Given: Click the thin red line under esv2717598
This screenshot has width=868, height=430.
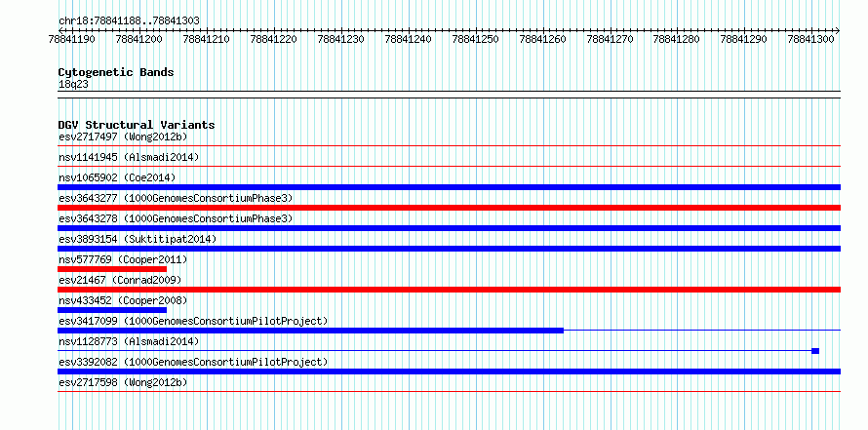Looking at the screenshot, I should pyautogui.click(x=449, y=391).
